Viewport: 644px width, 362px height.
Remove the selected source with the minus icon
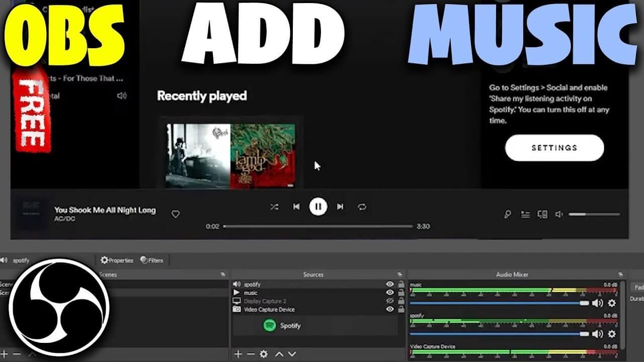(251, 354)
